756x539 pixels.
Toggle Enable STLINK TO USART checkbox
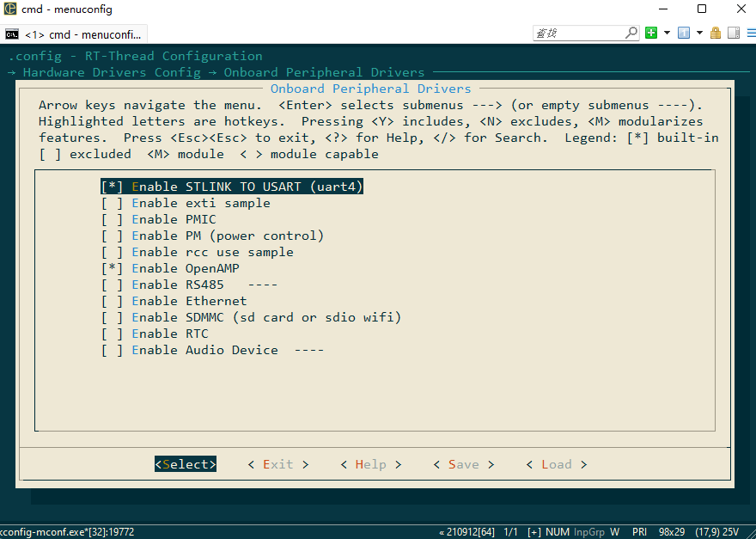112,187
